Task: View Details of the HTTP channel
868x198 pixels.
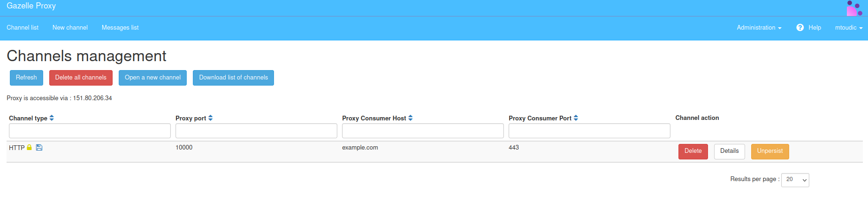Action: click(729, 151)
